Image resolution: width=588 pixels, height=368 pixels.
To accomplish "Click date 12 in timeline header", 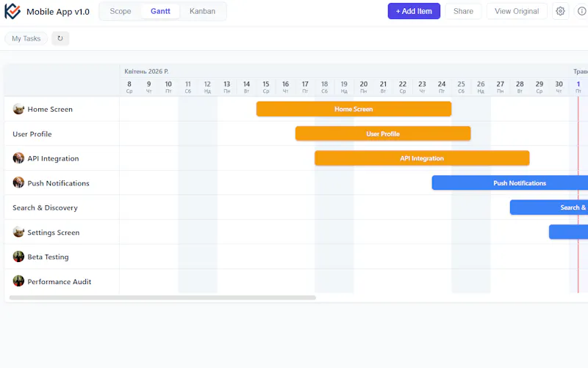I will pyautogui.click(x=207, y=87).
